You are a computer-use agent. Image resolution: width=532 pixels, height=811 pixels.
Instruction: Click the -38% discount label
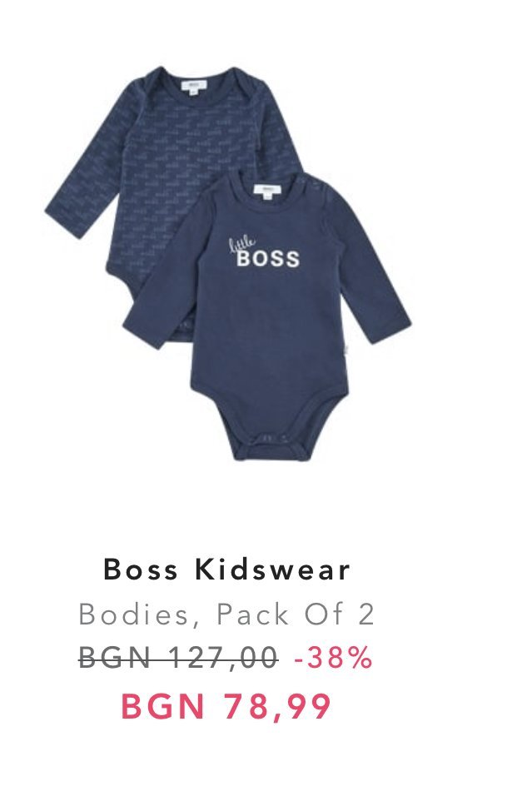333,658
